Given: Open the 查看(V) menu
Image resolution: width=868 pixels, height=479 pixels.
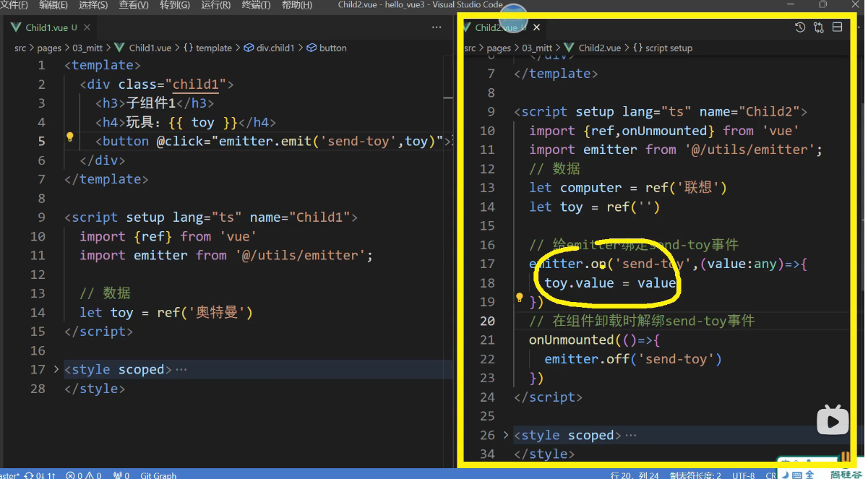Looking at the screenshot, I should pyautogui.click(x=134, y=5).
